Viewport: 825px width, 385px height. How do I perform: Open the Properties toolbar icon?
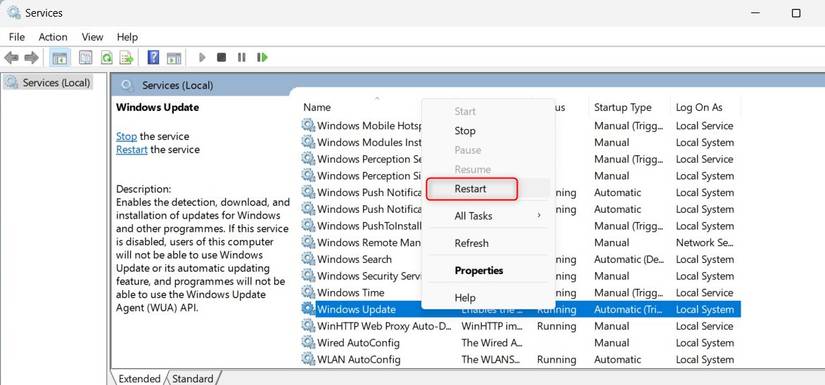click(x=85, y=57)
